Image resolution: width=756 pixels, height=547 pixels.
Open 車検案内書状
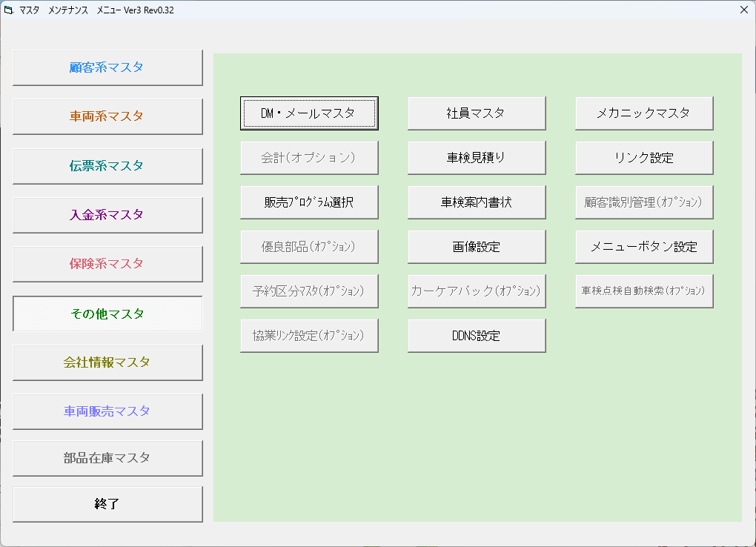click(x=477, y=202)
